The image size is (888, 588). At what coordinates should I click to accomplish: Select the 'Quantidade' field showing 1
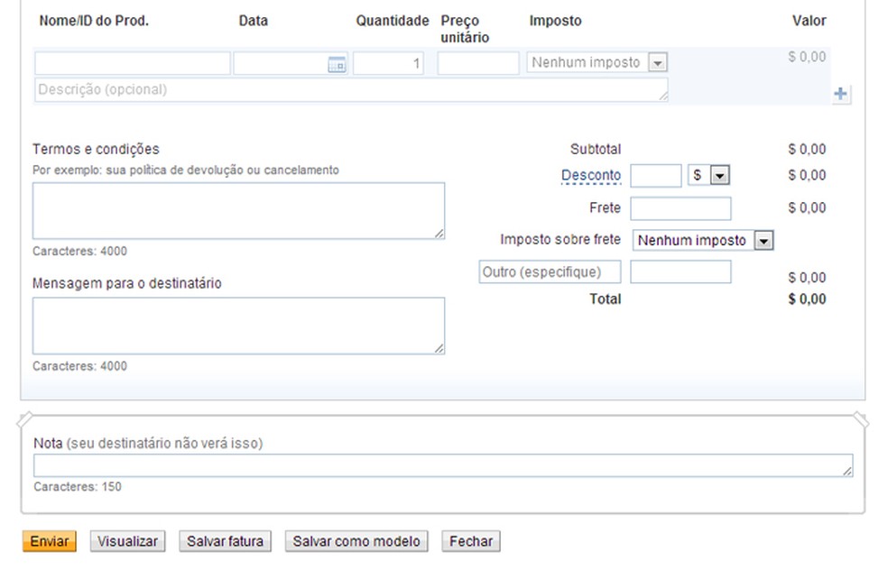click(390, 63)
